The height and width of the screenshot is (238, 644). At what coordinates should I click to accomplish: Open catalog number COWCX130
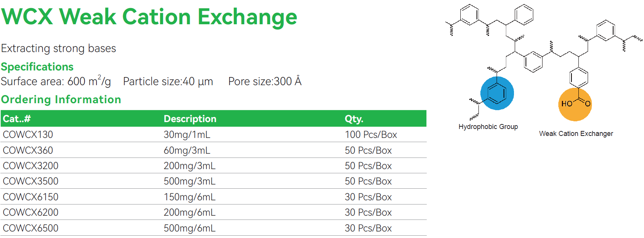[28, 135]
